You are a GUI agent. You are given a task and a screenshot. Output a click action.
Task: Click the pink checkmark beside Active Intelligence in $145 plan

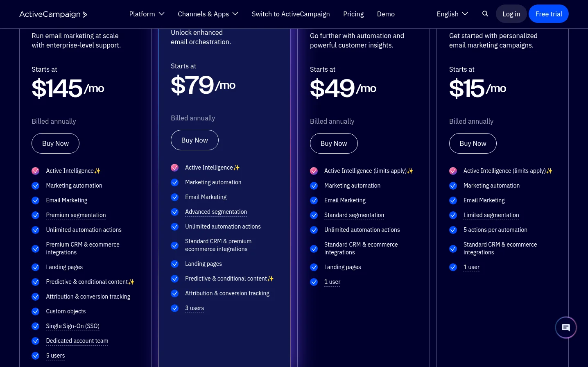tap(36, 171)
